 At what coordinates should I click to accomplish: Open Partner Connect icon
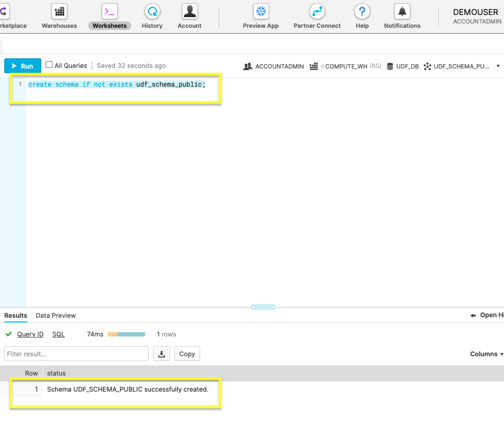click(x=317, y=11)
